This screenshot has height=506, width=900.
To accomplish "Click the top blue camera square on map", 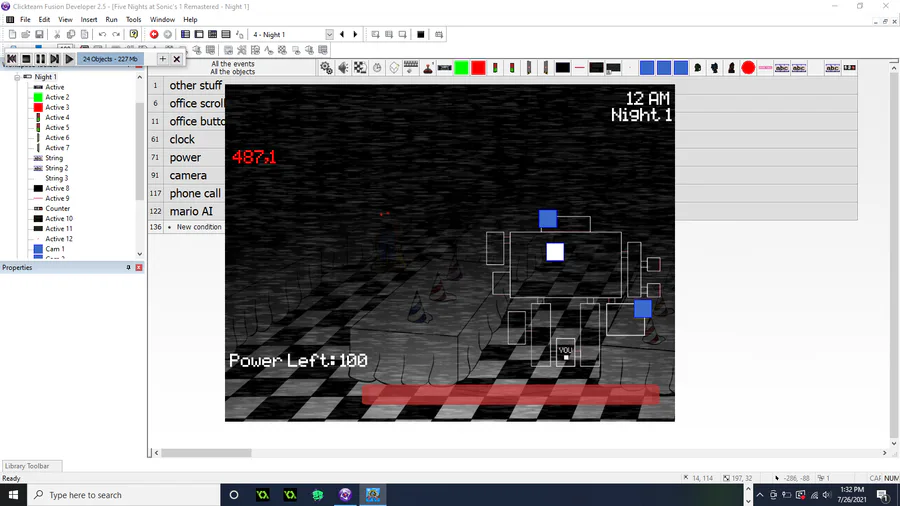I will click(548, 219).
